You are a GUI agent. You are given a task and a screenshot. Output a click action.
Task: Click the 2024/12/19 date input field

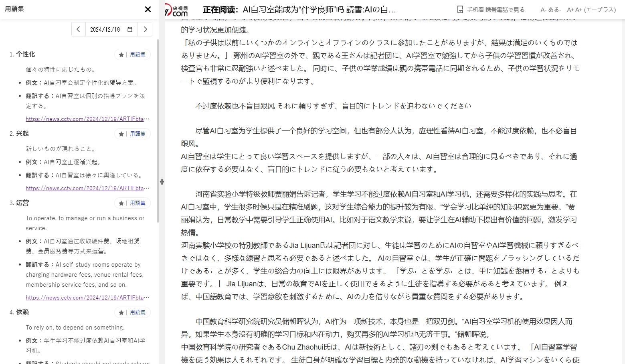111,29
